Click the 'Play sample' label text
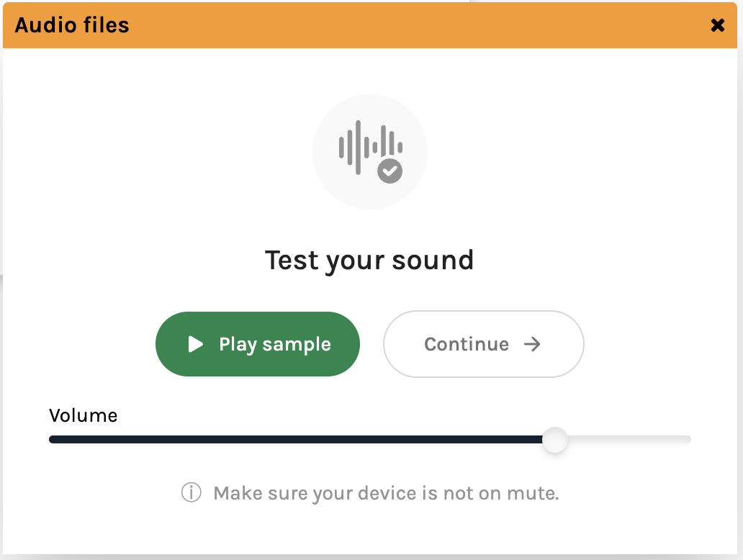This screenshot has width=743, height=560. pos(274,344)
